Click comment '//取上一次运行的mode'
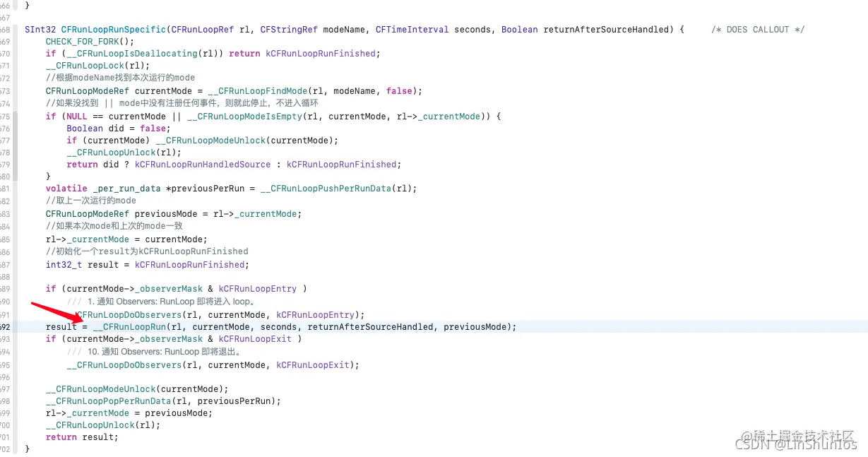 click(91, 201)
